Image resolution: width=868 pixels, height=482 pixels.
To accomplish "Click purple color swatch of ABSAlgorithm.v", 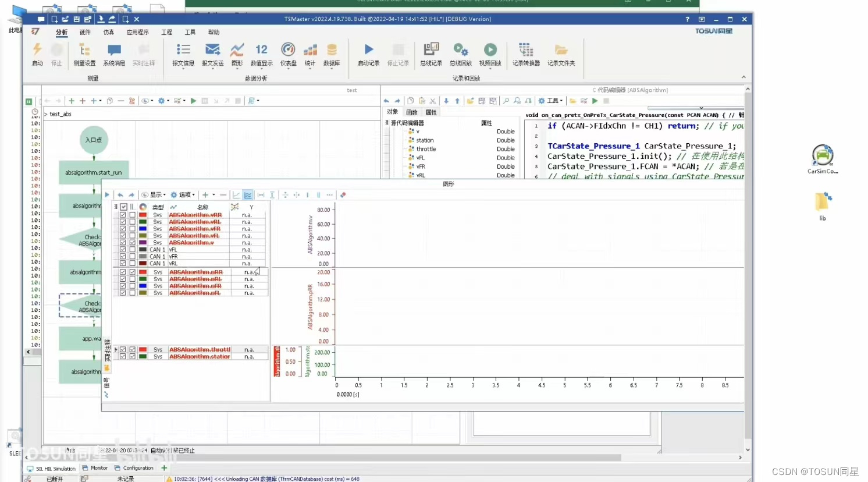I will [x=143, y=243].
